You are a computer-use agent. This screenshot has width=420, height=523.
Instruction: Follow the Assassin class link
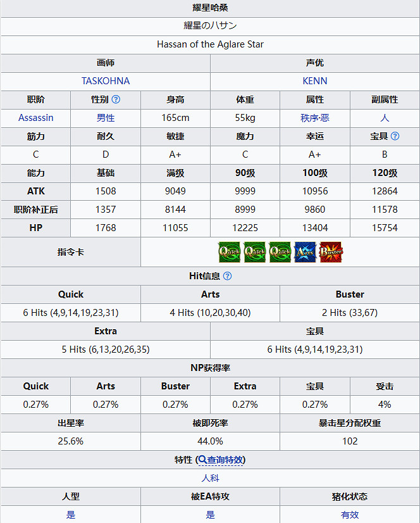pos(35,118)
